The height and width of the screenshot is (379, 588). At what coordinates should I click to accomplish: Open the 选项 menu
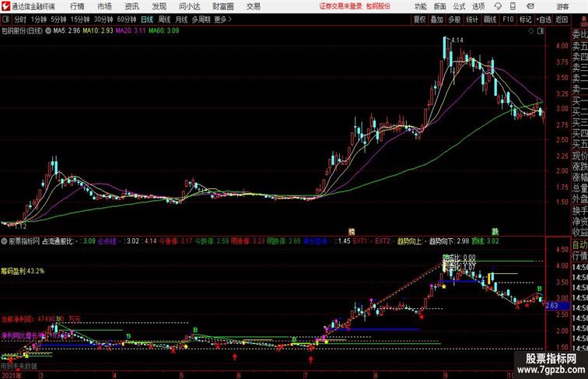click(x=478, y=6)
